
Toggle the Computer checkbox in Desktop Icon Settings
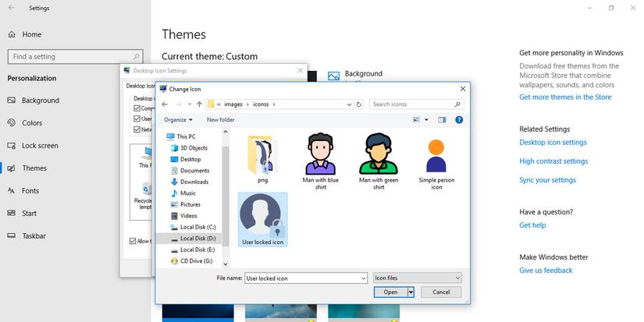click(x=137, y=108)
